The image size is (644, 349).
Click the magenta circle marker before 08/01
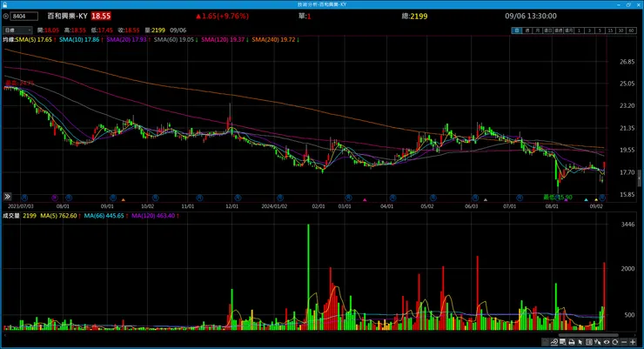55,198
